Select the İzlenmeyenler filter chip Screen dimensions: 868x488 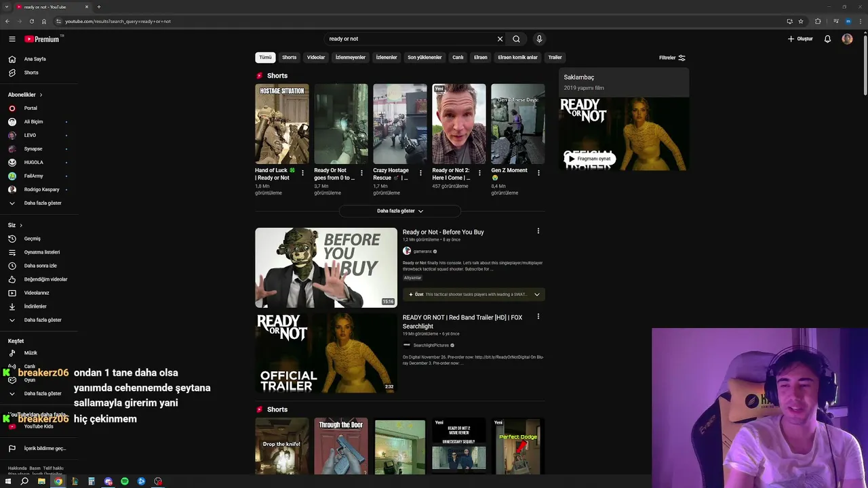[x=351, y=58]
